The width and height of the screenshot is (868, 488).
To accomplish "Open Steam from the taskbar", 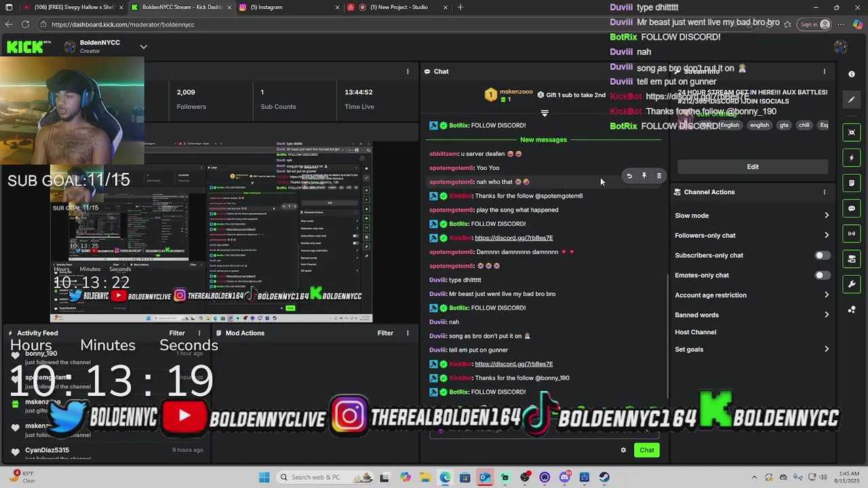I will [x=604, y=477].
